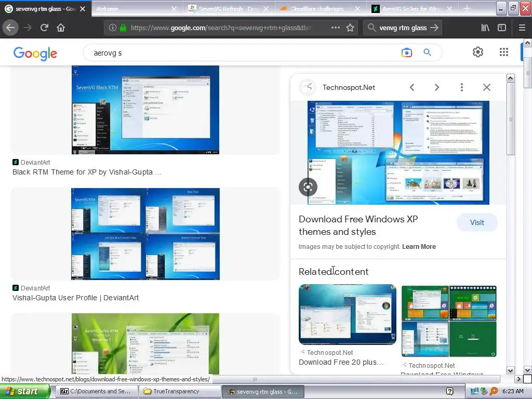Open the large Windows 7 style preview image

click(398, 153)
